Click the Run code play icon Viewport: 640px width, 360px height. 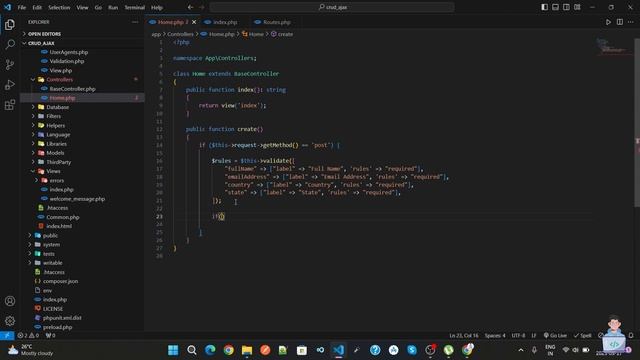pos(608,22)
